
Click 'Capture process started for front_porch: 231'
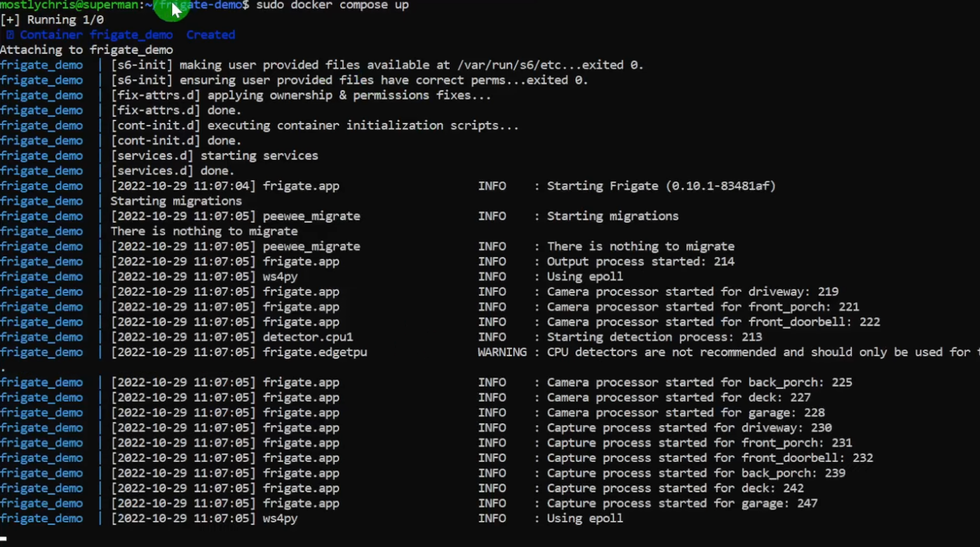tap(699, 443)
